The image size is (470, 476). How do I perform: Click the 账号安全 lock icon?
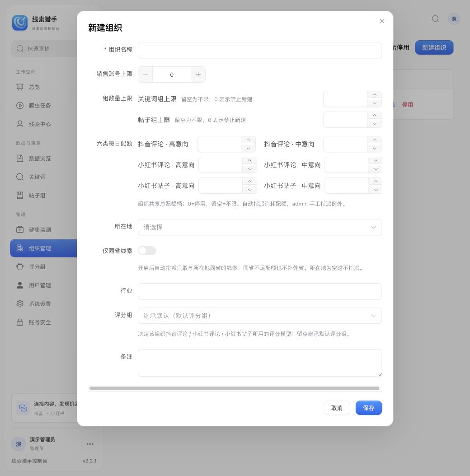click(20, 322)
